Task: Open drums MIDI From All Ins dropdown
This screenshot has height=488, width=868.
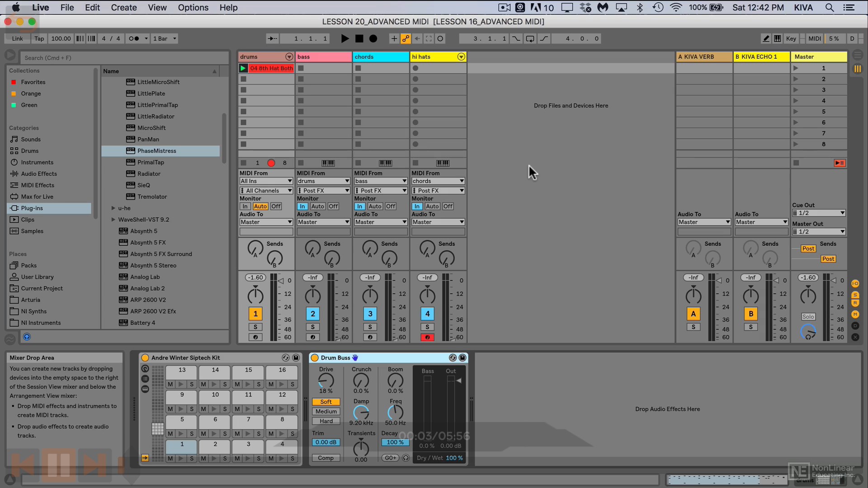Action: point(266,181)
